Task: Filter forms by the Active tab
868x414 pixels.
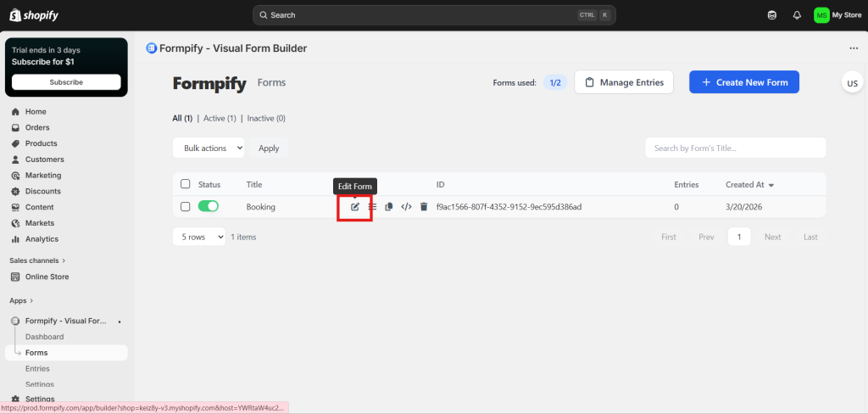Action: (x=220, y=119)
